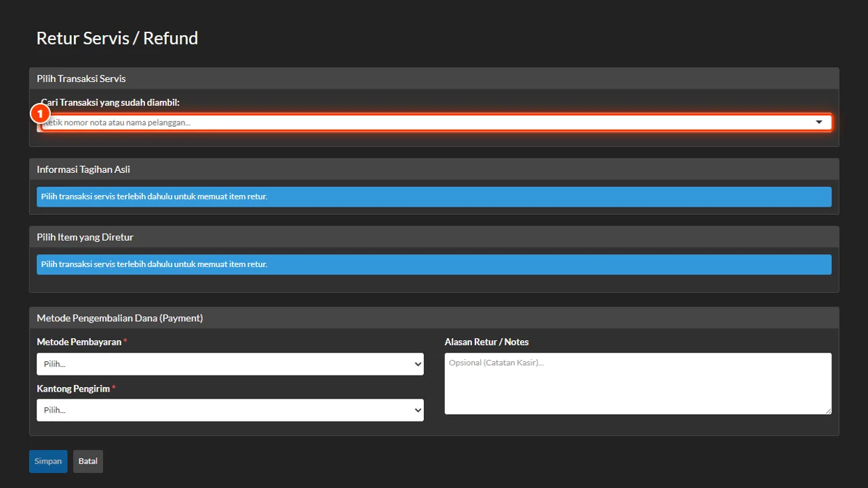The image size is (868, 488).
Task: Click the 'Metode Pengembalian Dana (Payment)' header
Action: (x=434, y=318)
